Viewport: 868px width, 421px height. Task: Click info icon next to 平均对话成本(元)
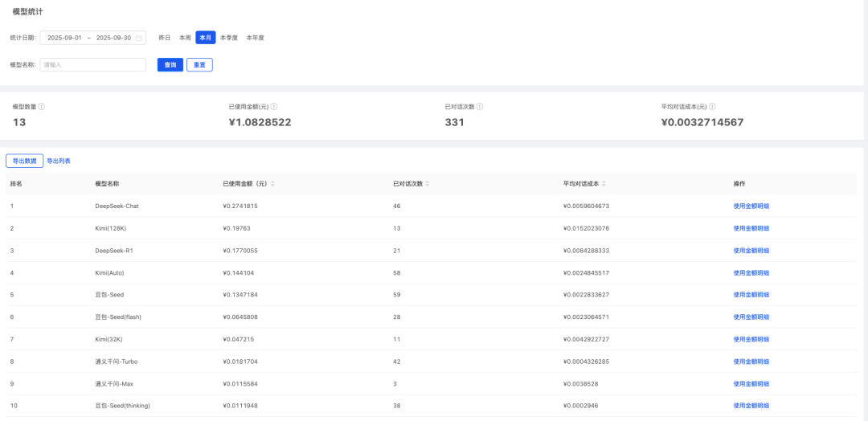(x=712, y=106)
